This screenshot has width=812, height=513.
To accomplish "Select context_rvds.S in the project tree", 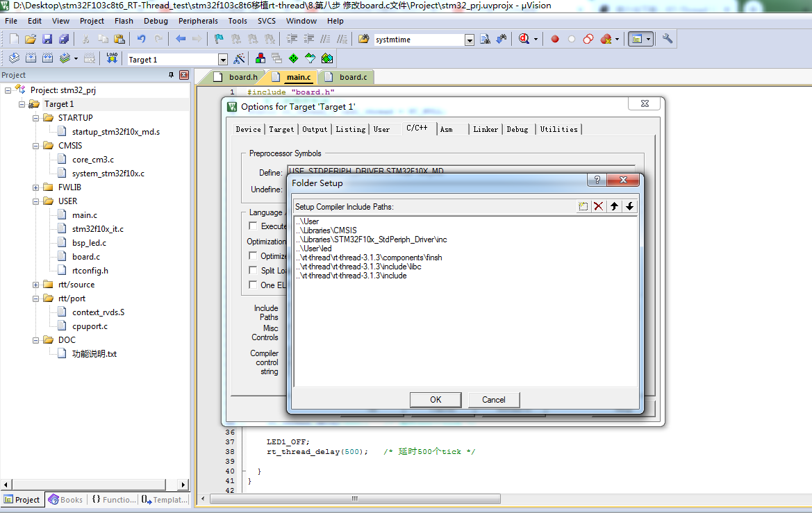I will tap(98, 312).
